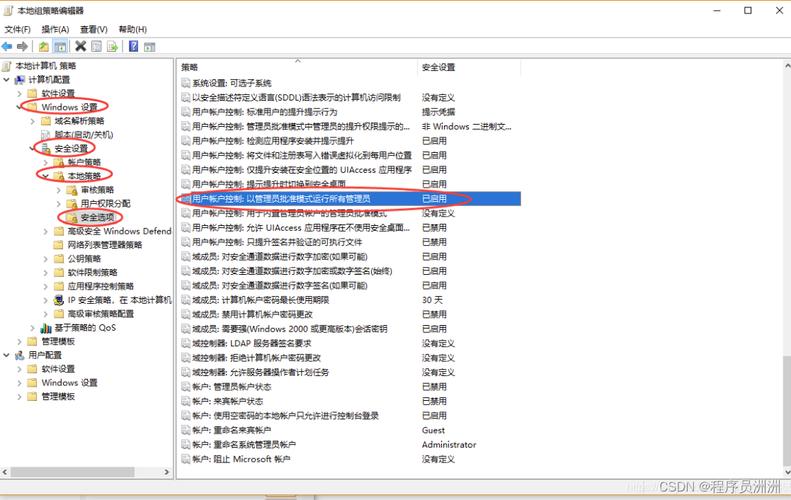Click the 用户权限分配 folder icon
This screenshot has width=791, height=500.
[72, 204]
